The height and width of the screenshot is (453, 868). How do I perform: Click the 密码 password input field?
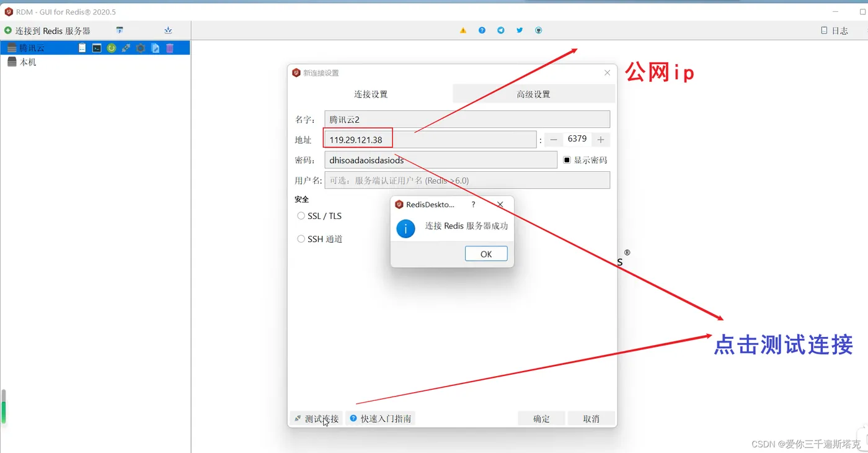click(x=441, y=160)
